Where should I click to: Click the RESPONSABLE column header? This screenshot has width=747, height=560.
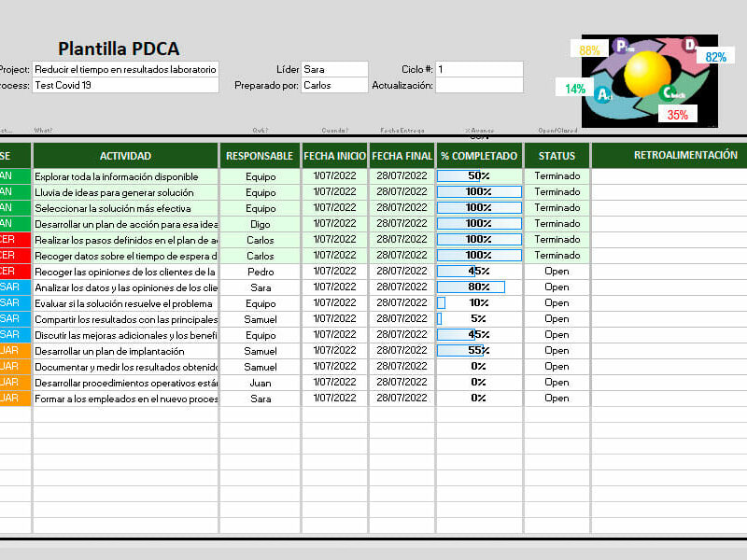click(x=260, y=156)
